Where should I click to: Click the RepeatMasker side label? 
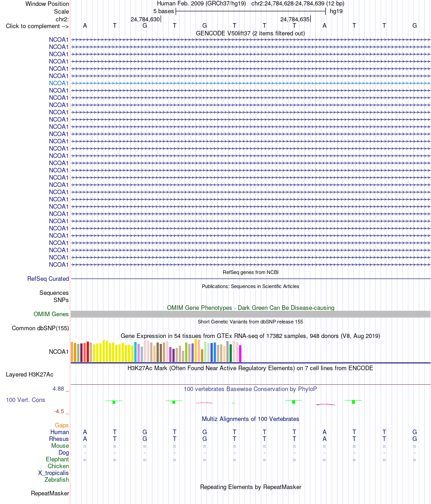50,494
